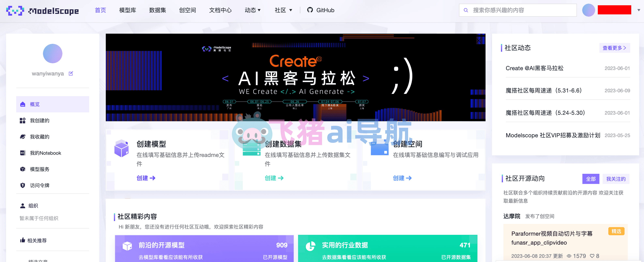This screenshot has height=262, width=644.
Task: Click the top-right user avatar
Action: click(x=588, y=10)
